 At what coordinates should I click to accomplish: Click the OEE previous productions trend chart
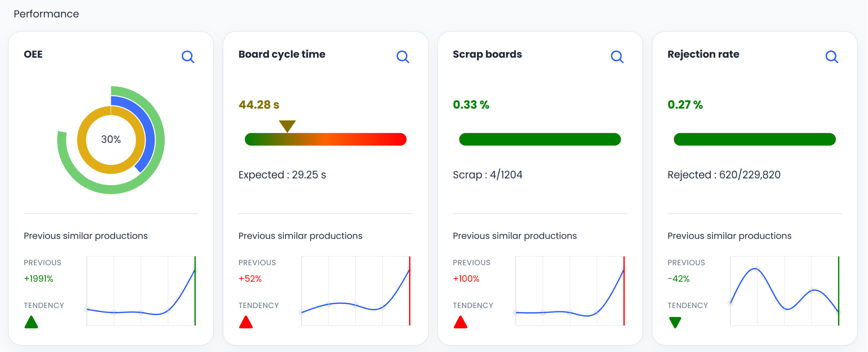141,291
